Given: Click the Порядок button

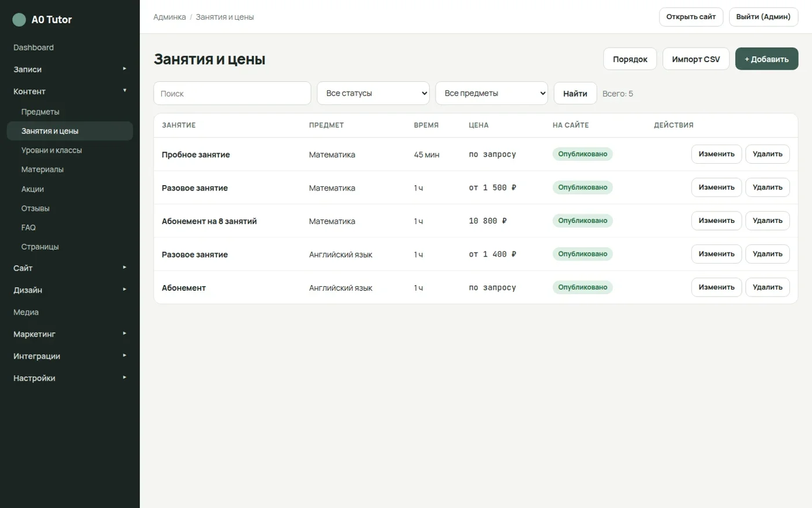Looking at the screenshot, I should 630,59.
